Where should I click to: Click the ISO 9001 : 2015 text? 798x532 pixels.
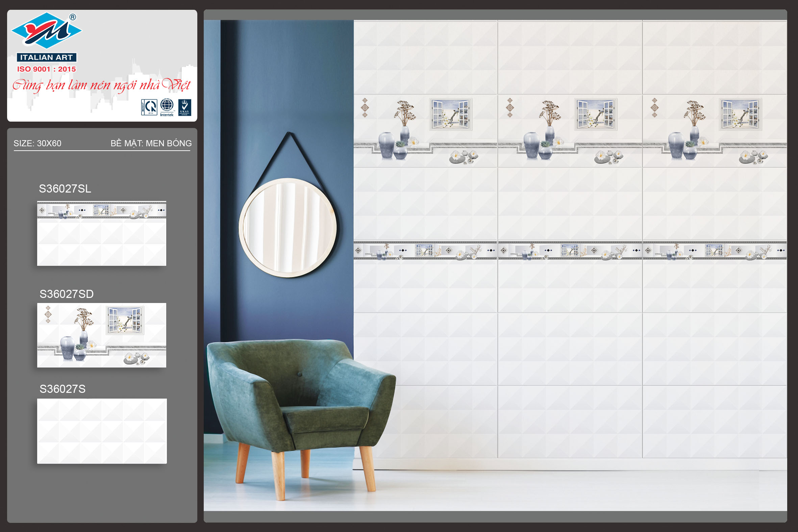pyautogui.click(x=47, y=69)
